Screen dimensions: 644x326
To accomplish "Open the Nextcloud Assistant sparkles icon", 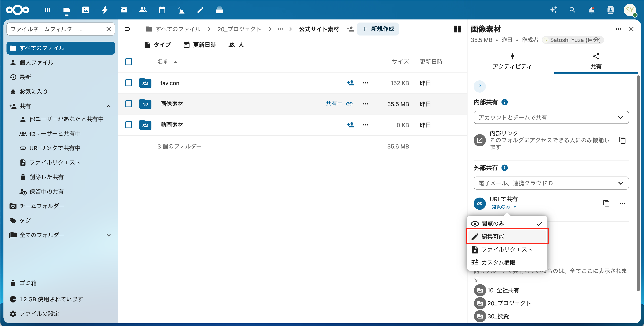I will [x=553, y=10].
